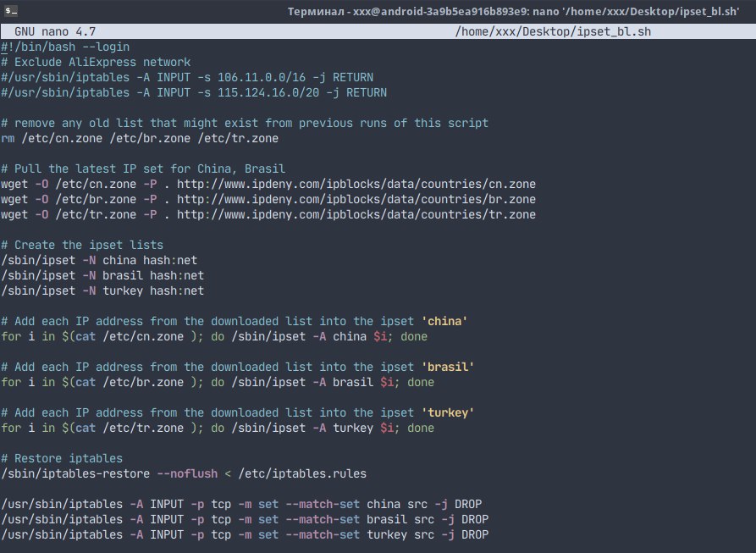The image size is (756, 553).
Task: Click the '# Pull the latest IP set' comment
Action: pos(143,169)
